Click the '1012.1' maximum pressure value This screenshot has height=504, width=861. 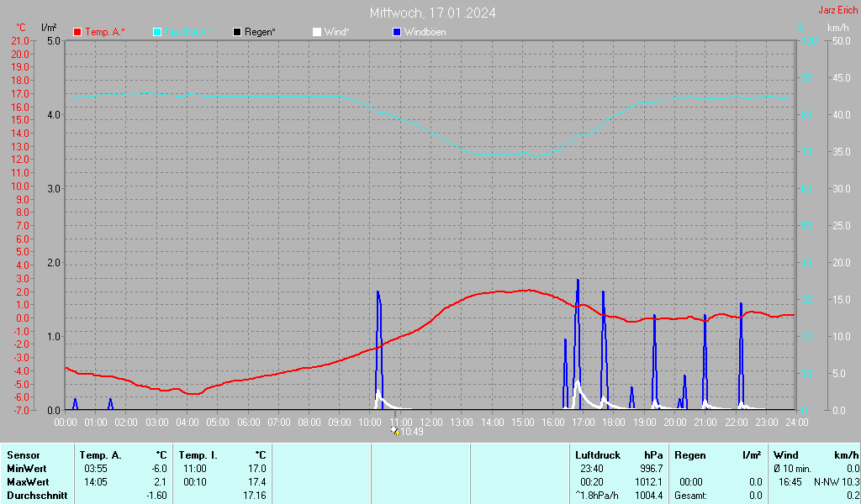pyautogui.click(x=649, y=482)
